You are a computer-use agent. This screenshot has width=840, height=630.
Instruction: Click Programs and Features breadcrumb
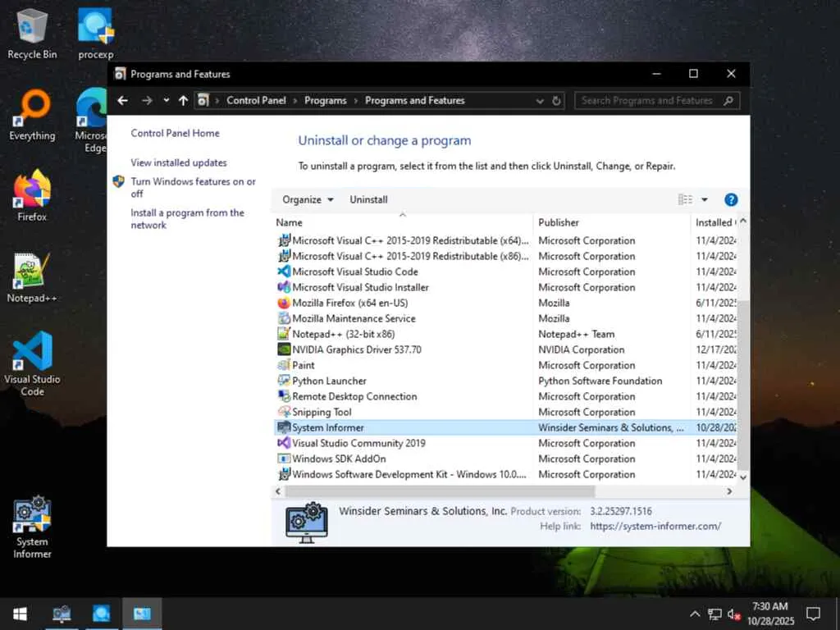pyautogui.click(x=414, y=101)
